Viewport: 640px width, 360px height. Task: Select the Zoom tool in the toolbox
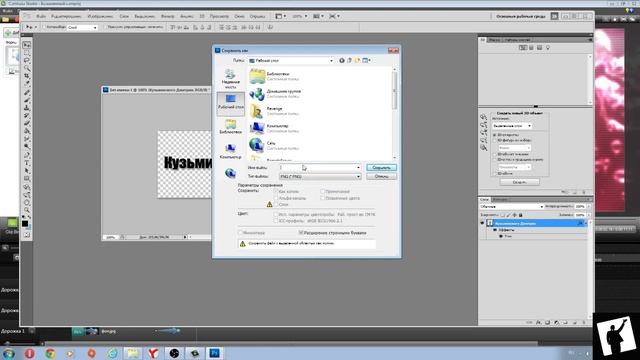pyautogui.click(x=27, y=210)
